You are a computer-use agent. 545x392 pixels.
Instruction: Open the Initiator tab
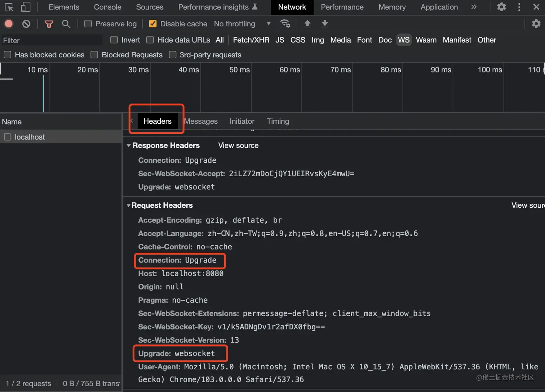click(x=242, y=121)
